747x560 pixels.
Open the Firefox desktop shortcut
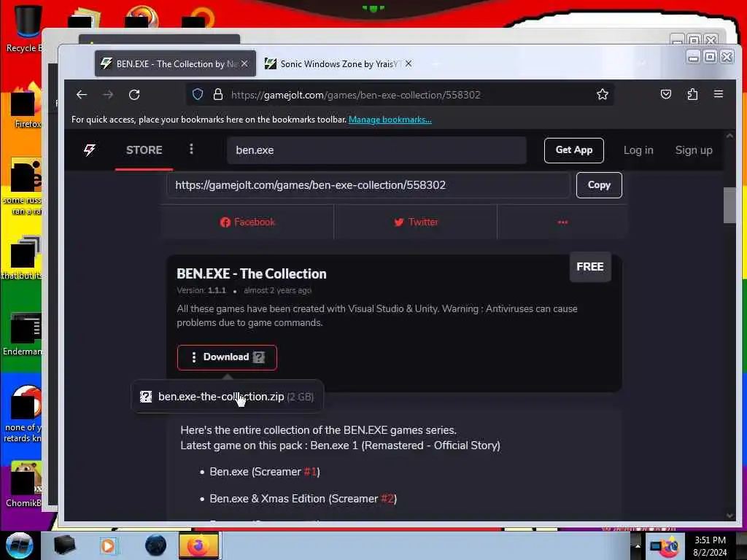click(26, 106)
